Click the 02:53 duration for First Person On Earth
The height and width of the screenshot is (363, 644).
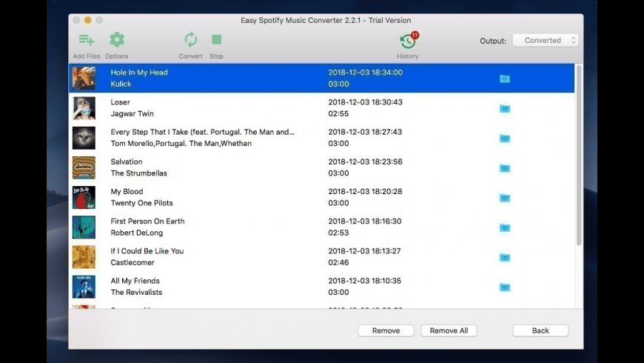(338, 233)
